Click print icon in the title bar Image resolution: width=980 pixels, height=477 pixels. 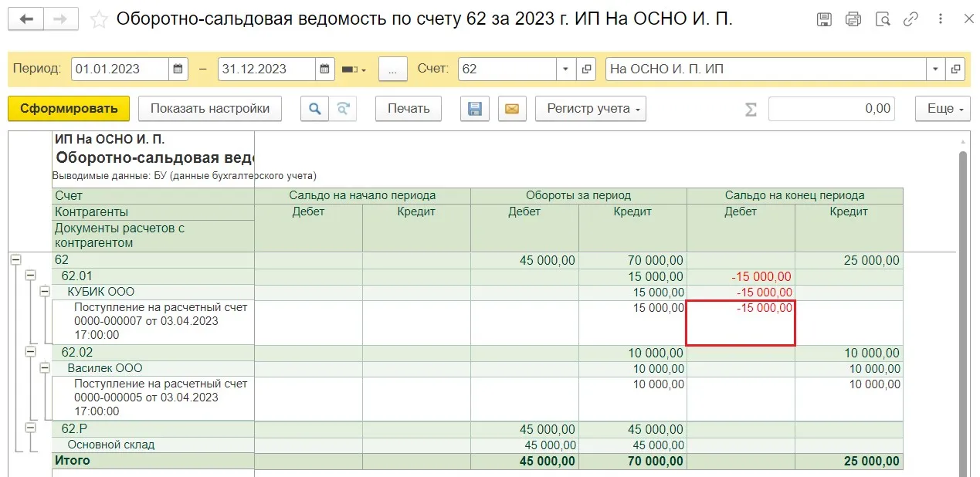click(x=853, y=19)
